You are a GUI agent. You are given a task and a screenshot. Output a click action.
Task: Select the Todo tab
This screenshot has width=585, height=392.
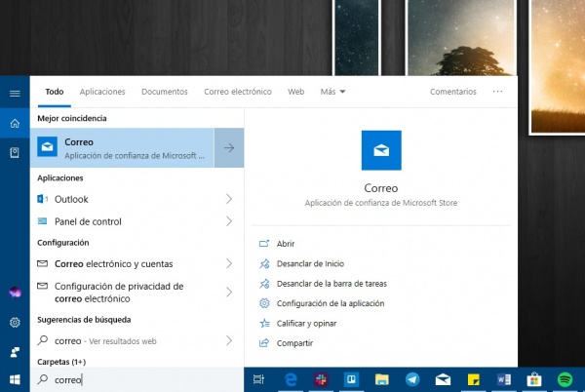point(55,92)
